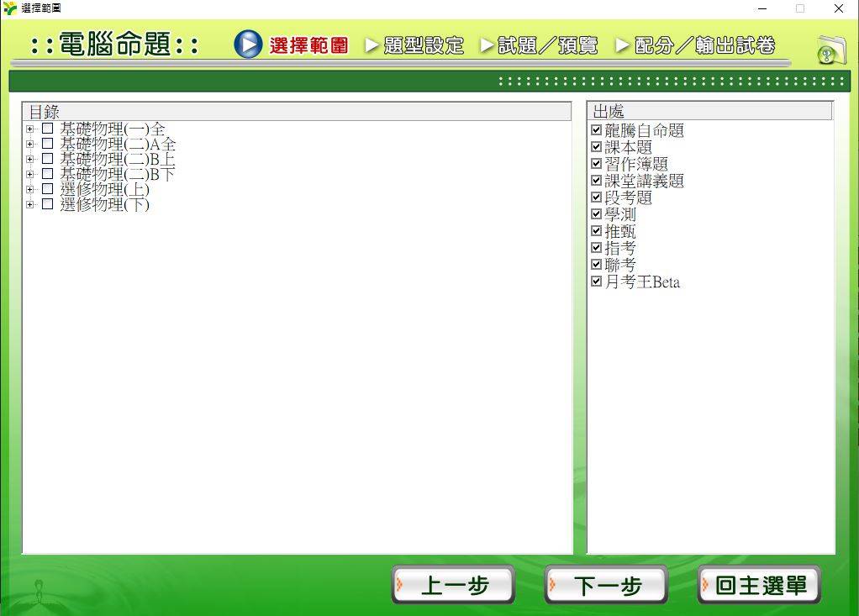This screenshot has width=859, height=616.
Task: Minimize the 選擇範圍 window
Action: (x=762, y=8)
